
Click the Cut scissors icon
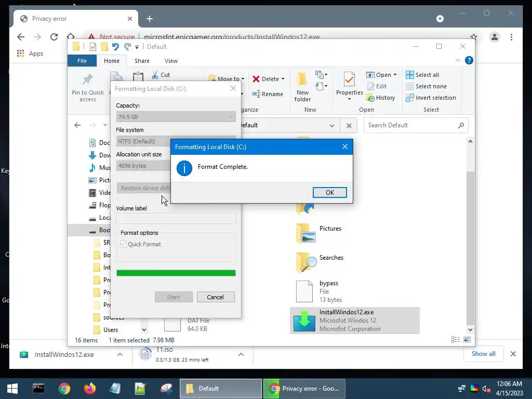155,75
